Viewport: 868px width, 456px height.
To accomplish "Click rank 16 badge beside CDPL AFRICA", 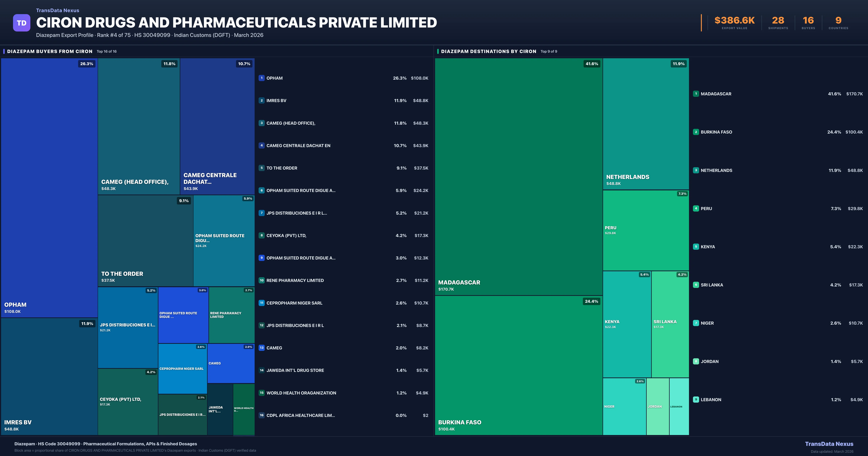I will (x=261, y=415).
